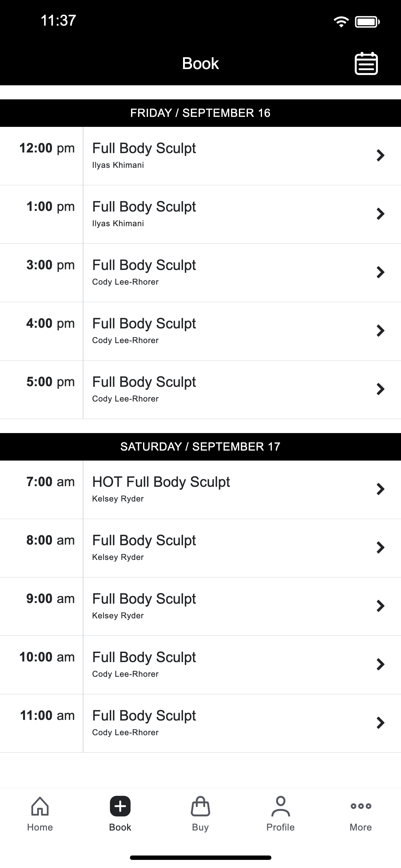This screenshot has width=401, height=868.
Task: Tap the Friday / September 16 header
Action: [x=200, y=113]
